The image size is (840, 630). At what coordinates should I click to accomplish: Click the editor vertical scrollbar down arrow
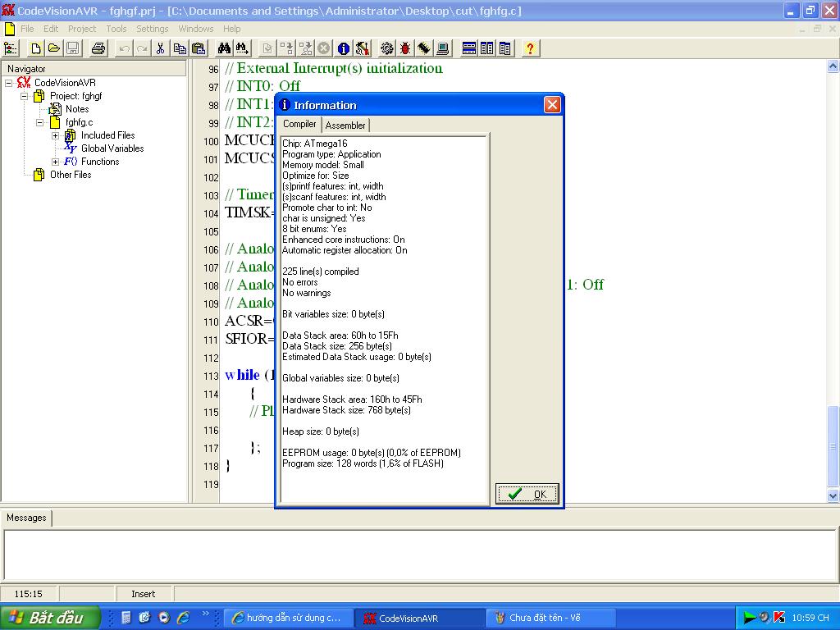(x=833, y=495)
